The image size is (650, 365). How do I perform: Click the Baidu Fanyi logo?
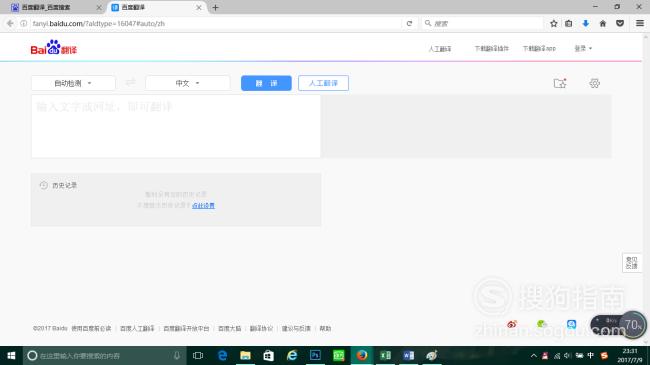point(53,47)
